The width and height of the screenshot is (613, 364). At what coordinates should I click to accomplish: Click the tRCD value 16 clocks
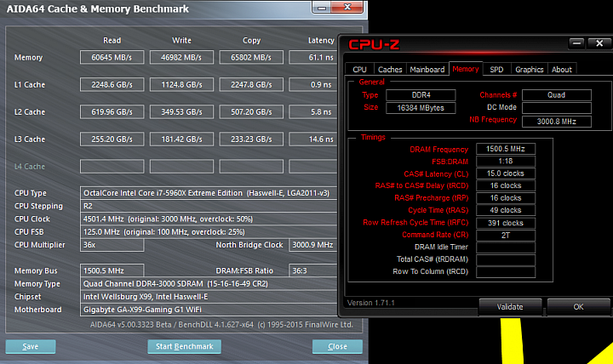[x=506, y=185]
